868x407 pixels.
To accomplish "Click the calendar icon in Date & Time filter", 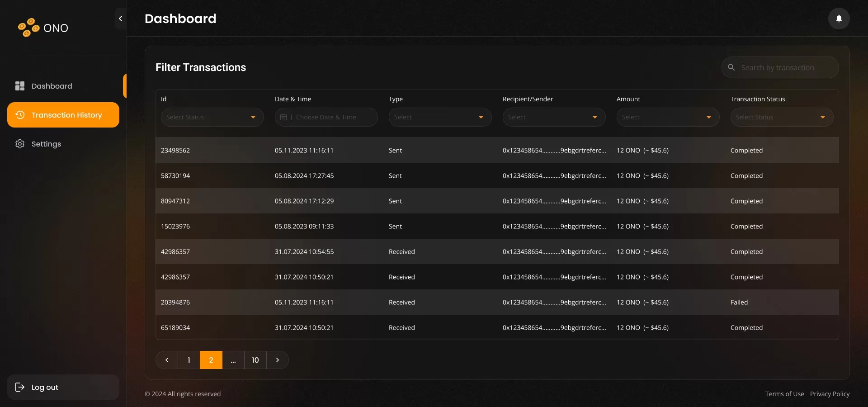I will (283, 117).
